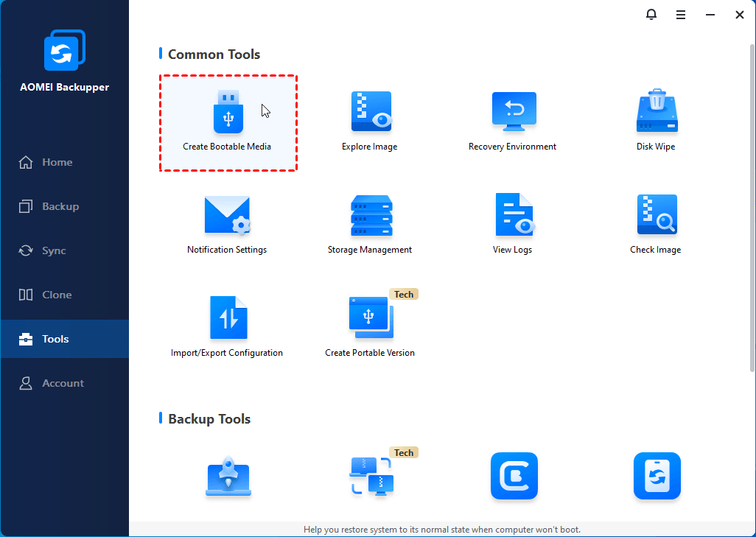The image size is (756, 537).
Task: Select the Disk Wipe tool
Action: [x=656, y=113]
